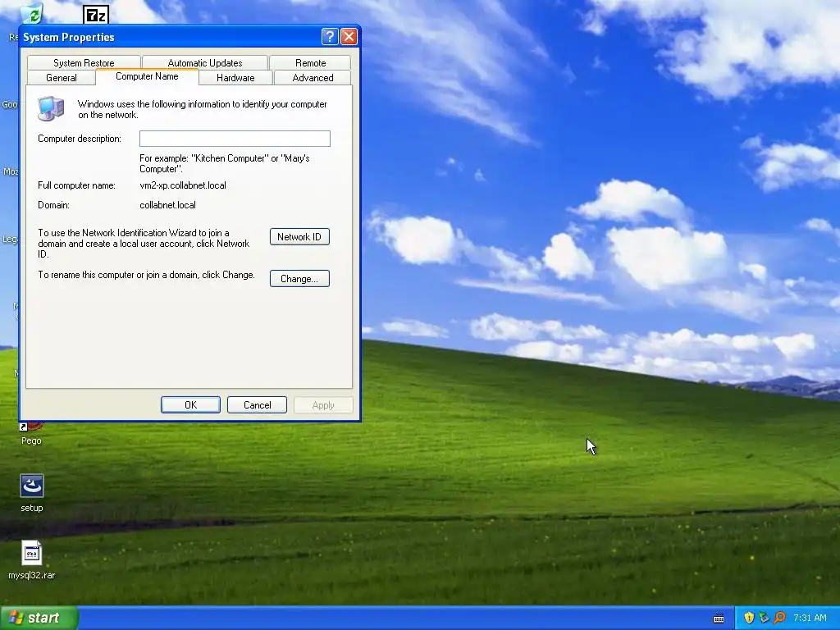Click the full computer name vm2-xp.collabnet.local

tap(183, 185)
